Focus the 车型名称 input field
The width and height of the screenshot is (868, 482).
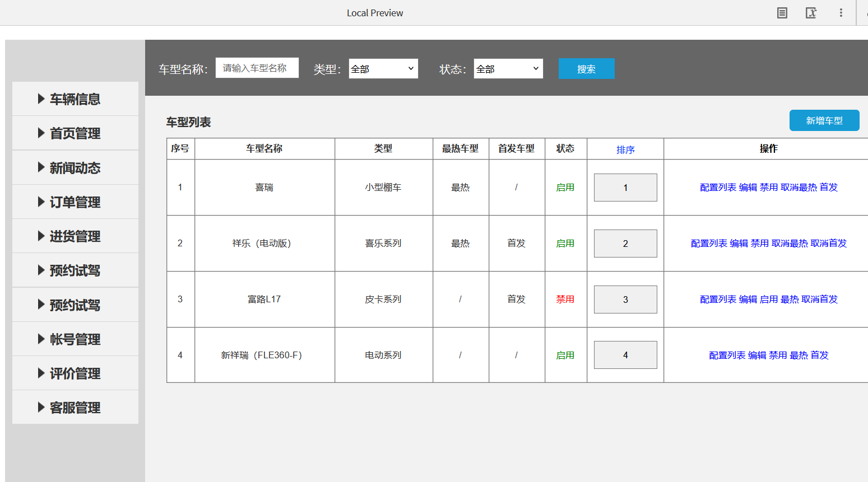(257, 68)
